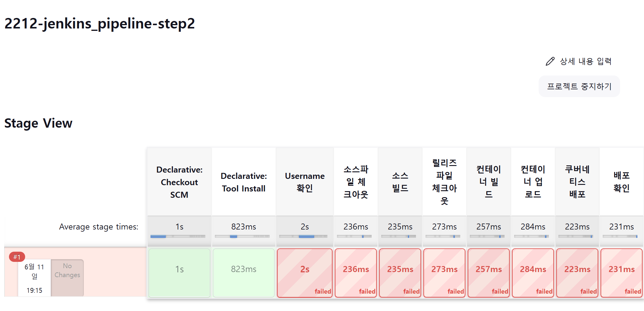Select the Declarative: Tool Install stage header

pos(244,182)
